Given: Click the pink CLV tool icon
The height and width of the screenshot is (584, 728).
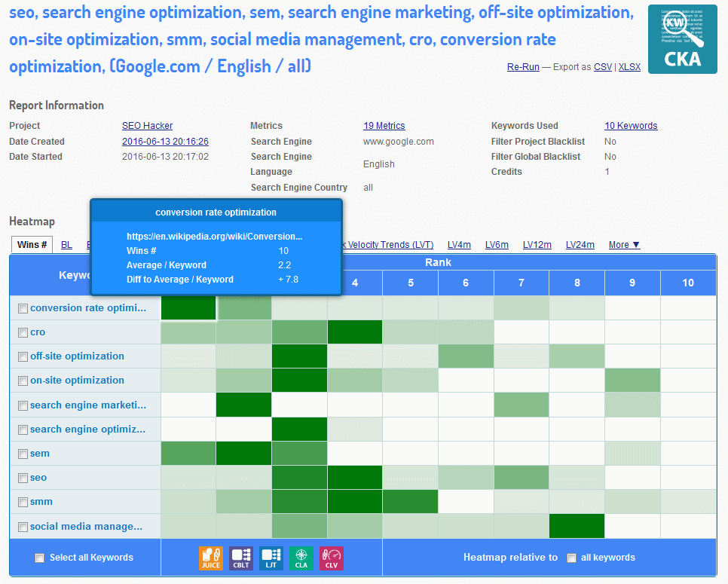Looking at the screenshot, I should (331, 558).
